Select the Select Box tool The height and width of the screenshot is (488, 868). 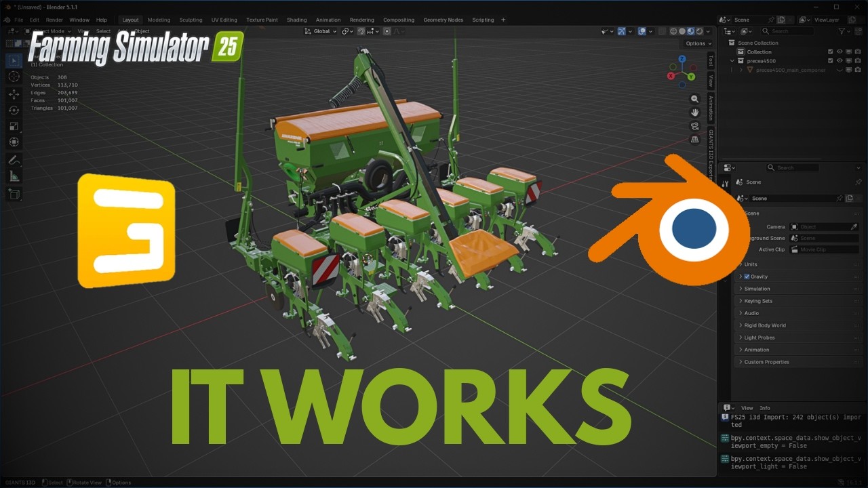tap(14, 60)
